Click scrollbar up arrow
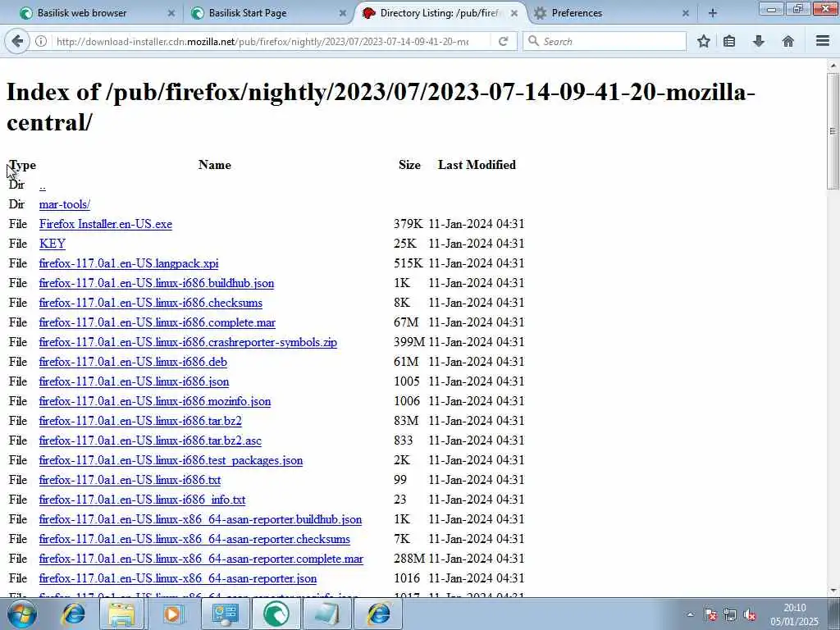 (x=833, y=66)
